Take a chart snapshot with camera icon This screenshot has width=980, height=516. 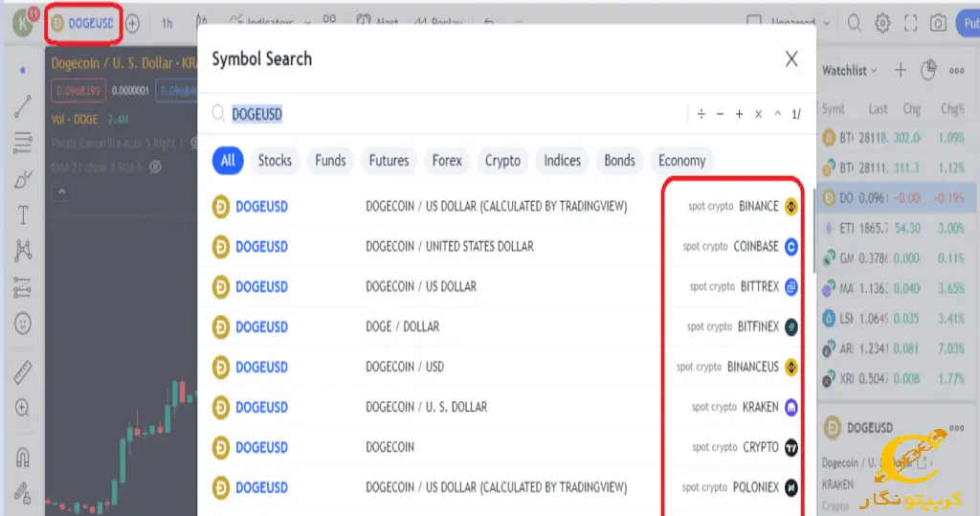click(938, 24)
